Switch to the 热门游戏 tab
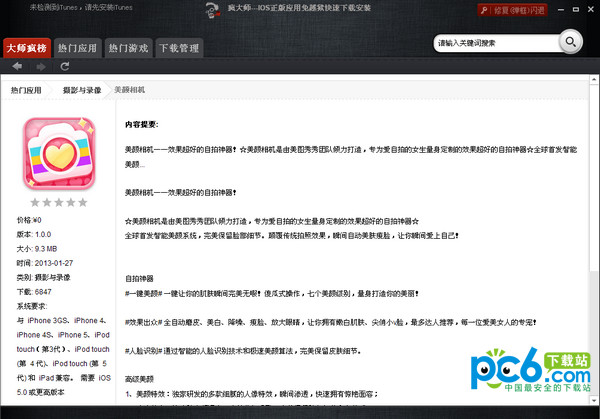Screen dimensions: 600x419 coord(129,48)
